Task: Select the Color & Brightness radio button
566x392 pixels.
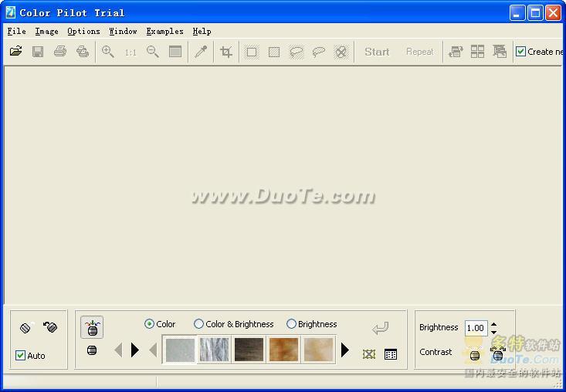Action: coord(199,324)
